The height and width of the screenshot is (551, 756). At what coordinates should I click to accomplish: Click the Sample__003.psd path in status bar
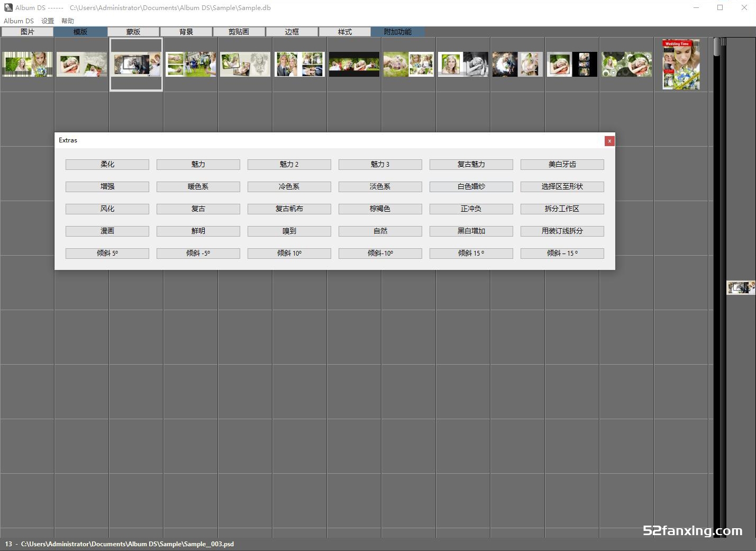coord(127,544)
